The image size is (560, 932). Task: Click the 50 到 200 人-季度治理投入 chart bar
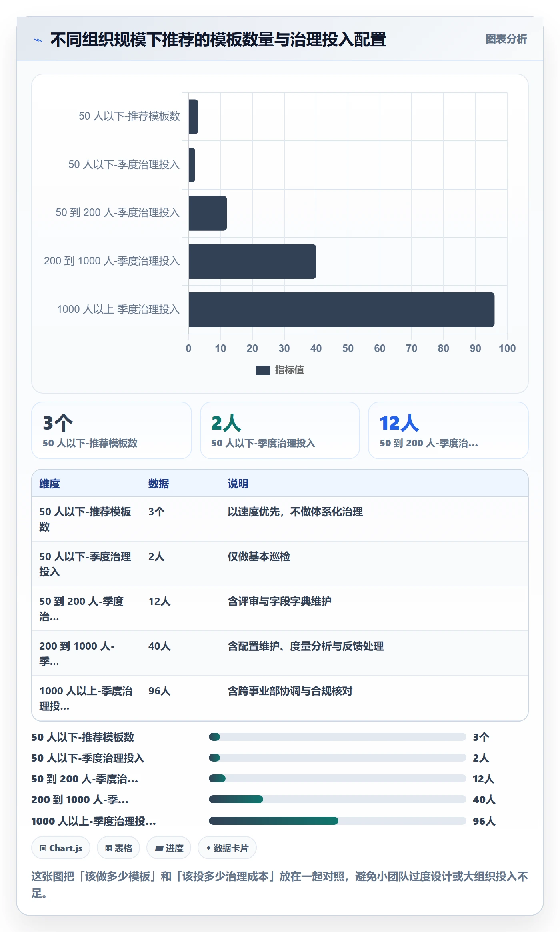click(x=208, y=213)
